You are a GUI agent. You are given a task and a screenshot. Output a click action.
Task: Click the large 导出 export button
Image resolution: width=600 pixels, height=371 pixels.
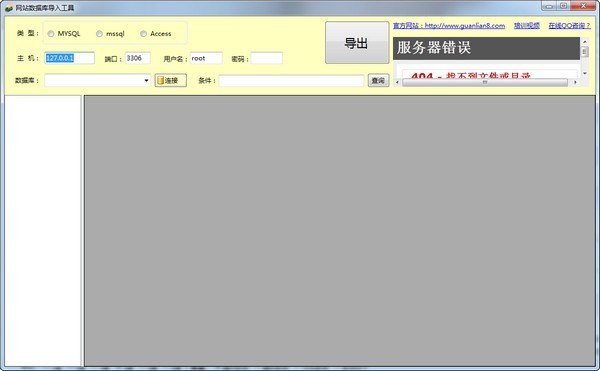coord(357,42)
